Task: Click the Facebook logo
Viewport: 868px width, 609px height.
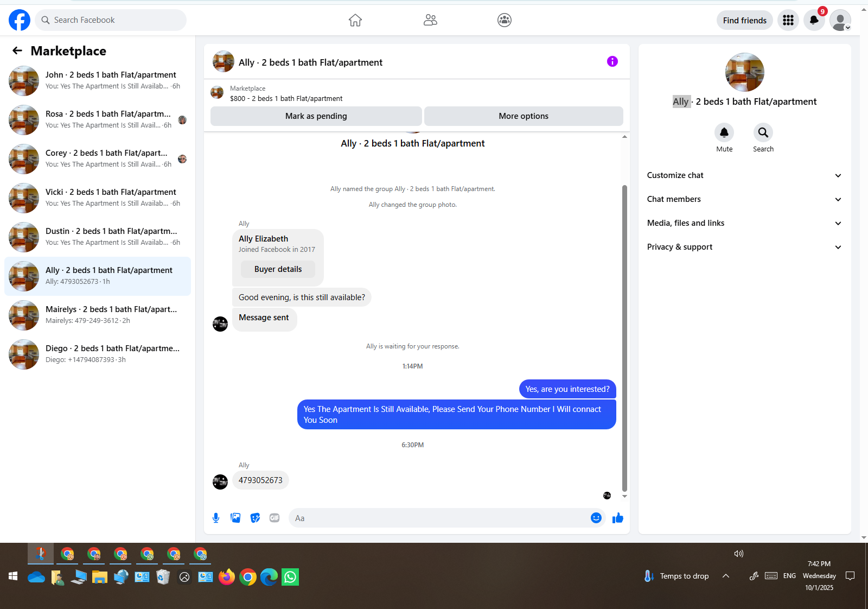Action: (x=20, y=20)
